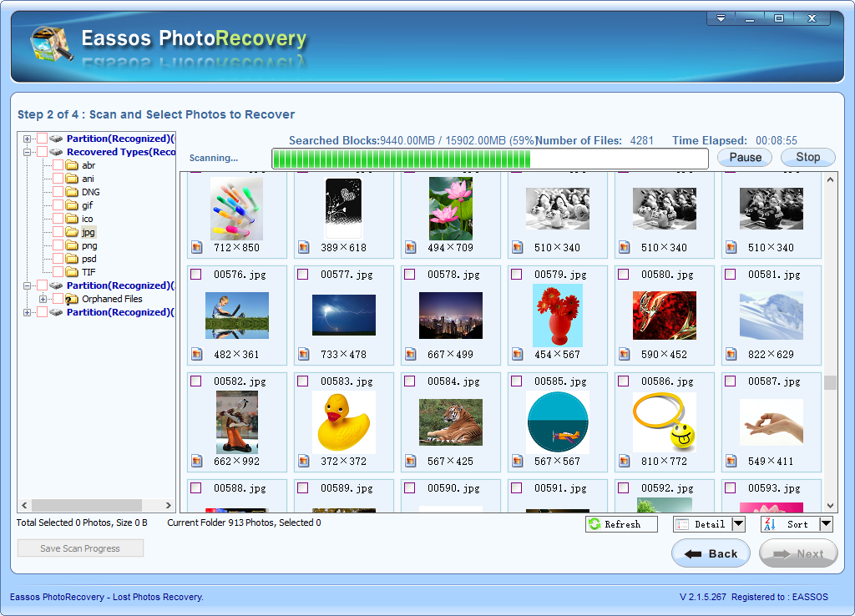Select the checkbox for 00579.jpg

pos(516,275)
